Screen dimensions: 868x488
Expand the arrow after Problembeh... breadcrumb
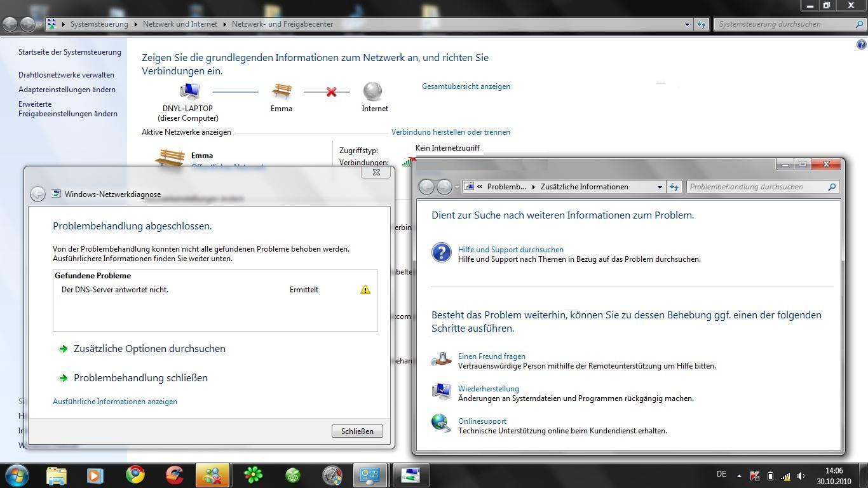coord(533,187)
